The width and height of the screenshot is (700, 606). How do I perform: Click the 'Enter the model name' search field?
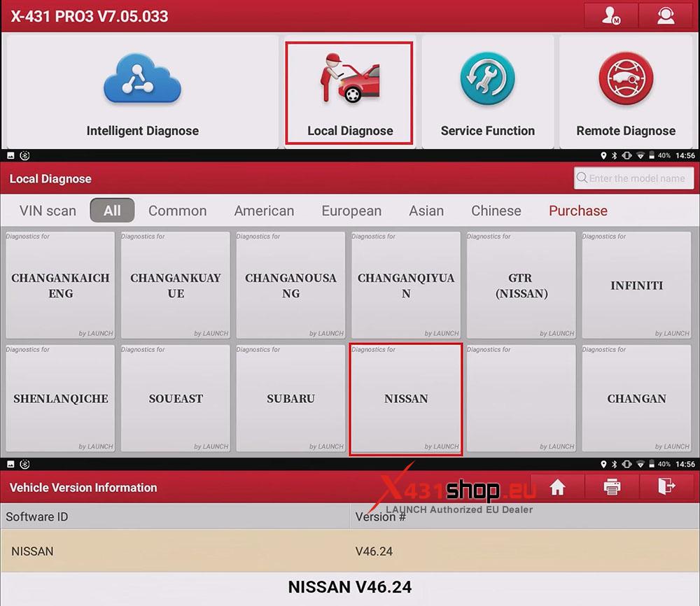(x=633, y=178)
